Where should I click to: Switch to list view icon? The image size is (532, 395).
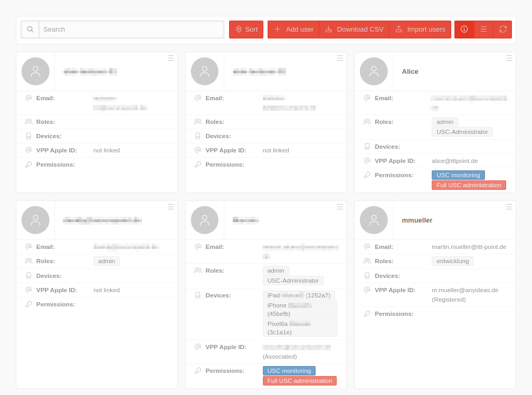483,30
